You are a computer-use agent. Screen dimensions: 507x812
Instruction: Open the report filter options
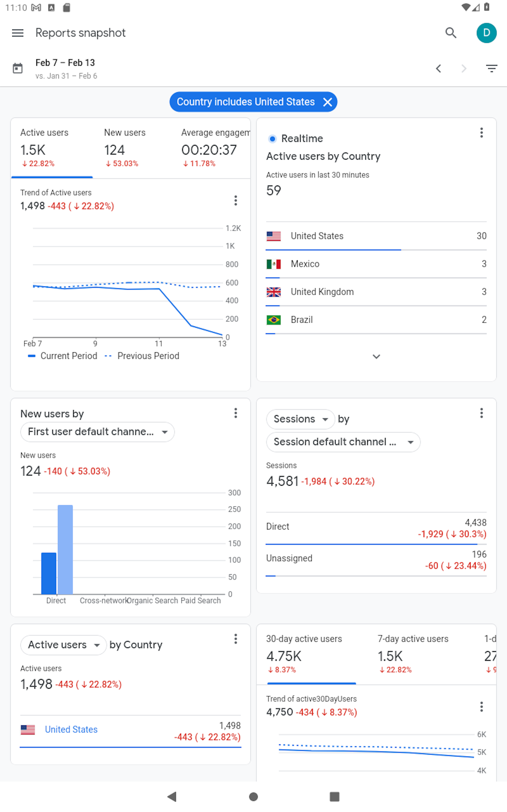coord(491,68)
